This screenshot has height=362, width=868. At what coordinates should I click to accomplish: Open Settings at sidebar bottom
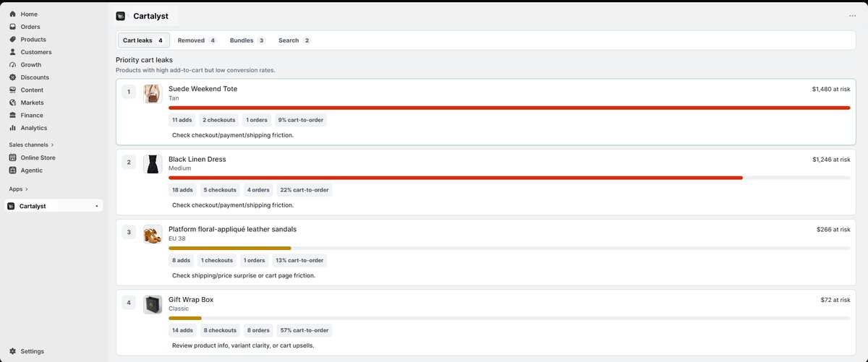(x=32, y=351)
